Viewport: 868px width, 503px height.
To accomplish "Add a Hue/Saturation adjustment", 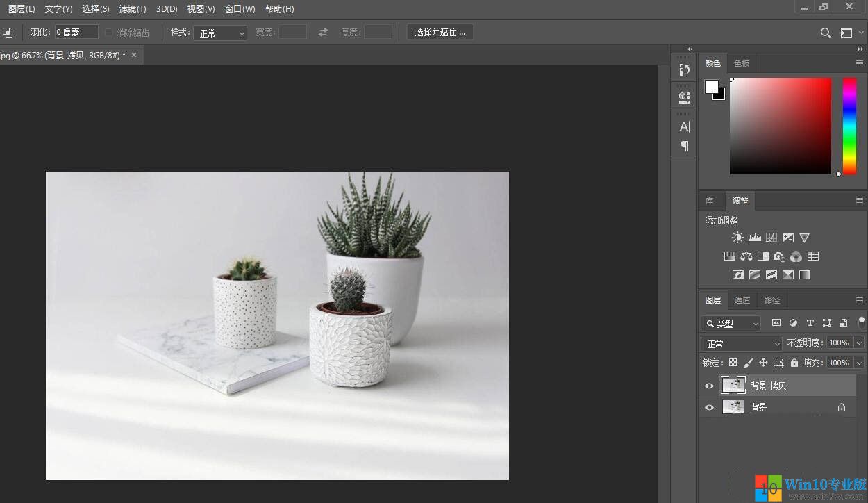I will click(730, 256).
